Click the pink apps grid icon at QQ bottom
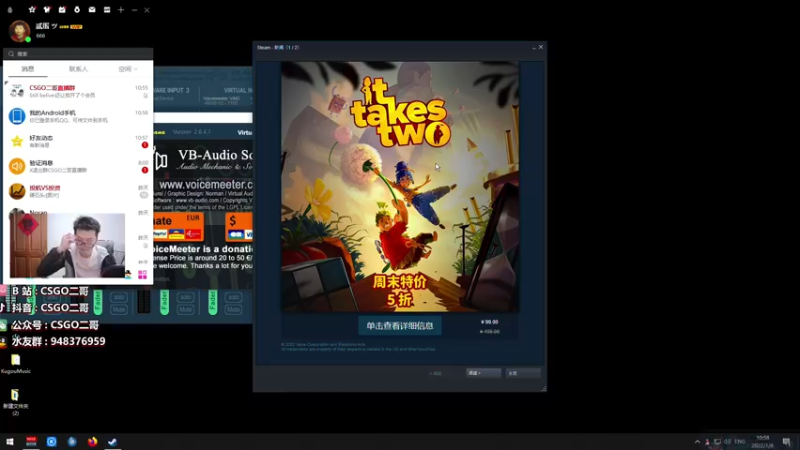Viewport: 800px width, 450px height. (142, 275)
